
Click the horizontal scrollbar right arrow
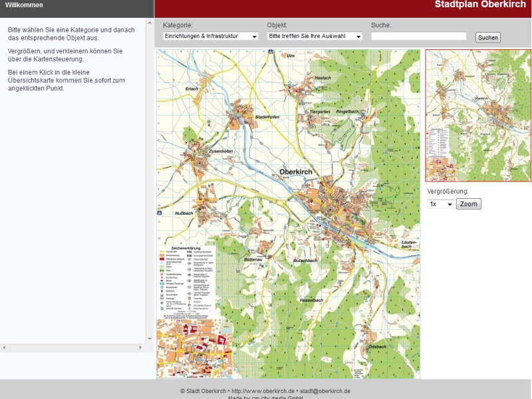coord(140,347)
